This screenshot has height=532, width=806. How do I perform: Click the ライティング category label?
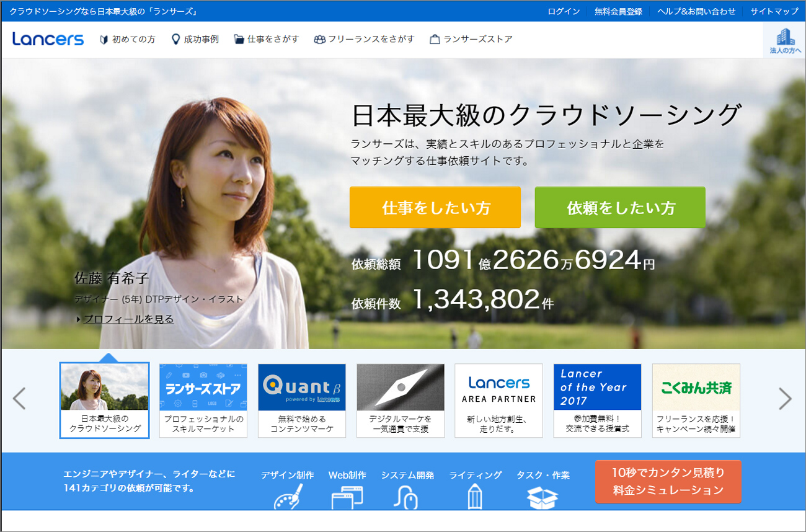(476, 476)
